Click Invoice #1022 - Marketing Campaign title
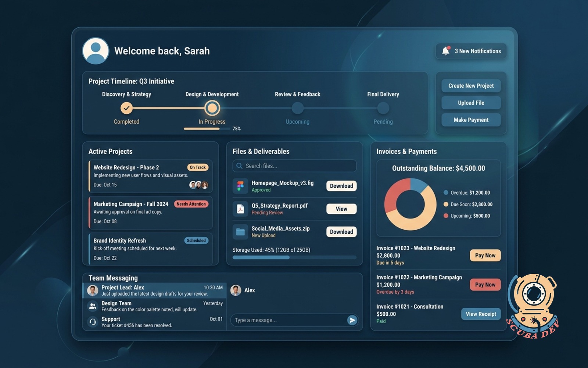 click(419, 277)
